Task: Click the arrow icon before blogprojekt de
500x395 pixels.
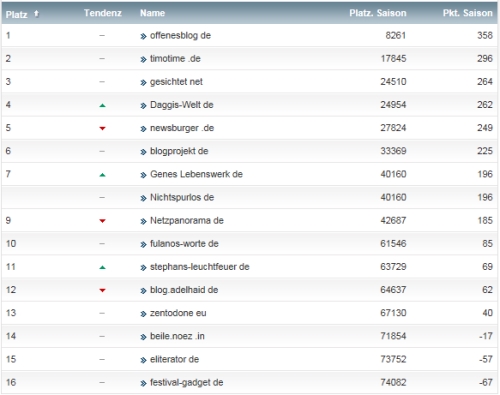Action: tap(143, 152)
